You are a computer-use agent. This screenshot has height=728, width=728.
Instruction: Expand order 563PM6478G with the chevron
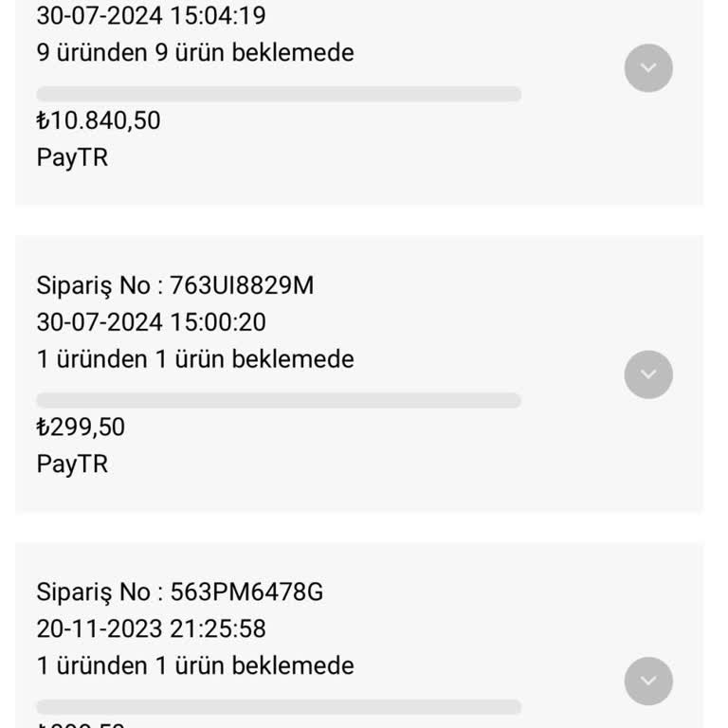[x=648, y=682]
